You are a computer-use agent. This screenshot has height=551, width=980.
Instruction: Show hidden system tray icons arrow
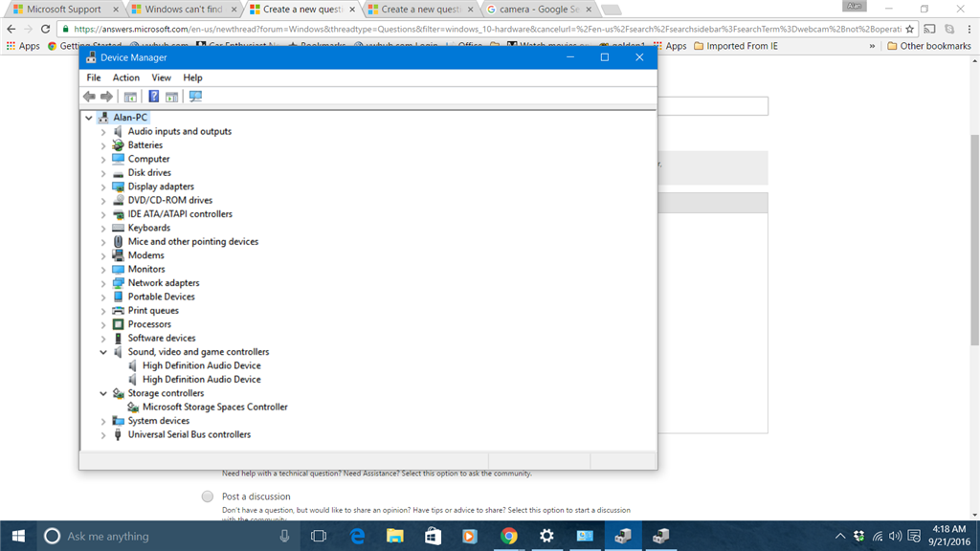(x=840, y=536)
